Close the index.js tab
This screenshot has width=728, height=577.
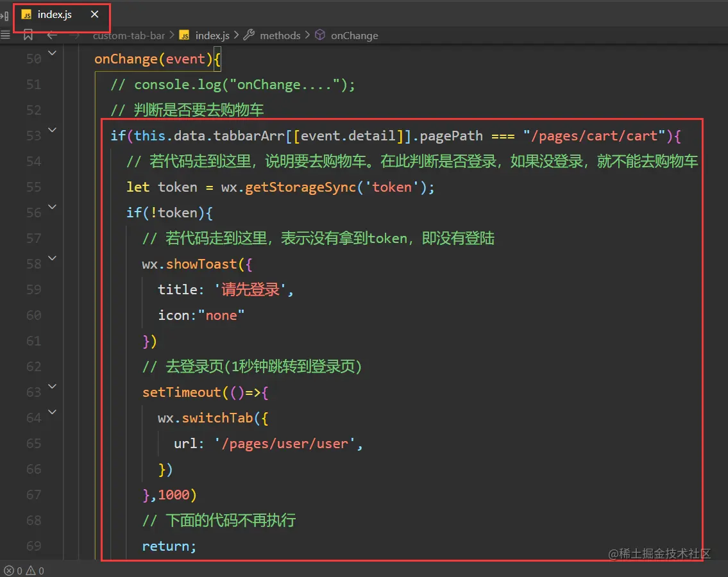pos(95,14)
